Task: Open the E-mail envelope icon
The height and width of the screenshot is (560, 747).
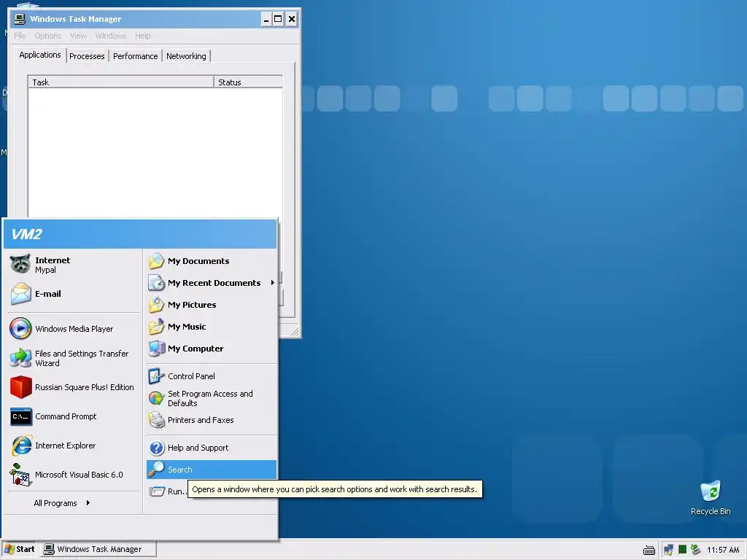Action: tap(20, 293)
